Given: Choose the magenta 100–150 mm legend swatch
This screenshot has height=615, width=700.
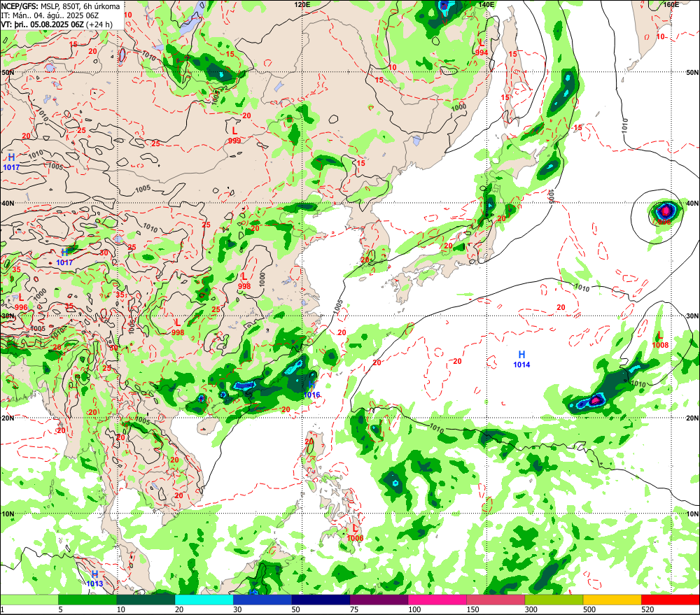Looking at the screenshot, I should (437, 600).
